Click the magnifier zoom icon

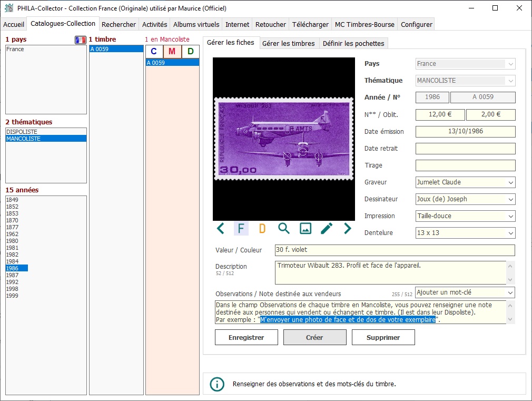click(x=283, y=229)
